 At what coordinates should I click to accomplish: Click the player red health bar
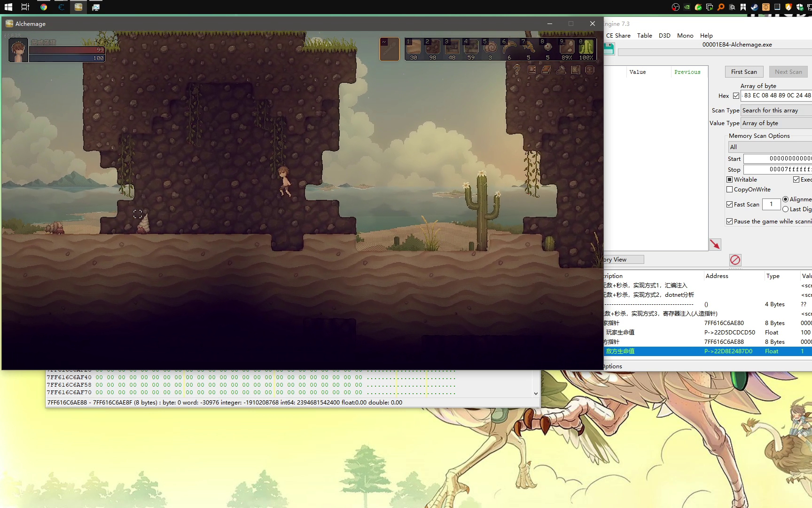point(67,49)
